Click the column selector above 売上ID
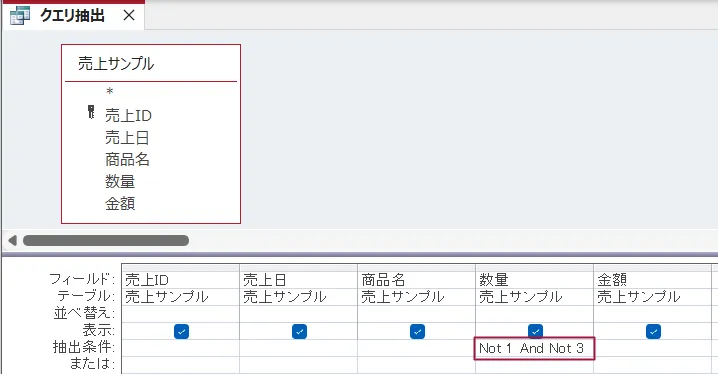This screenshot has width=718, height=374. coord(180,268)
